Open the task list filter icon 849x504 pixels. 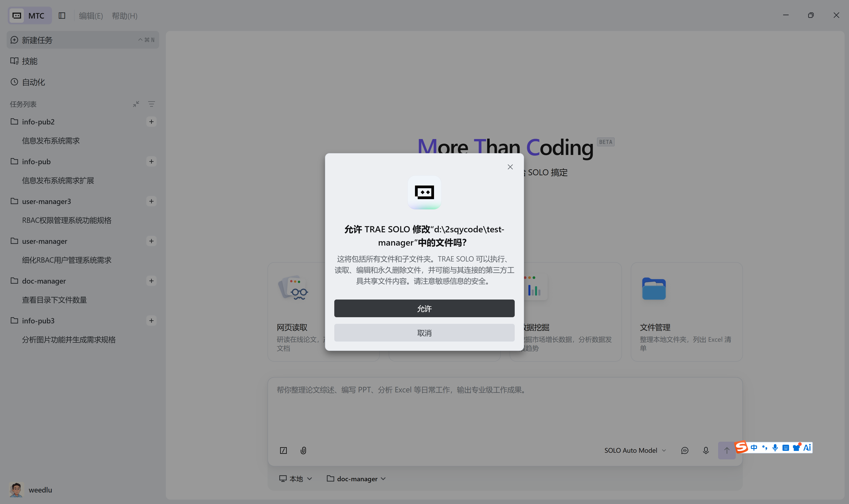pos(151,104)
